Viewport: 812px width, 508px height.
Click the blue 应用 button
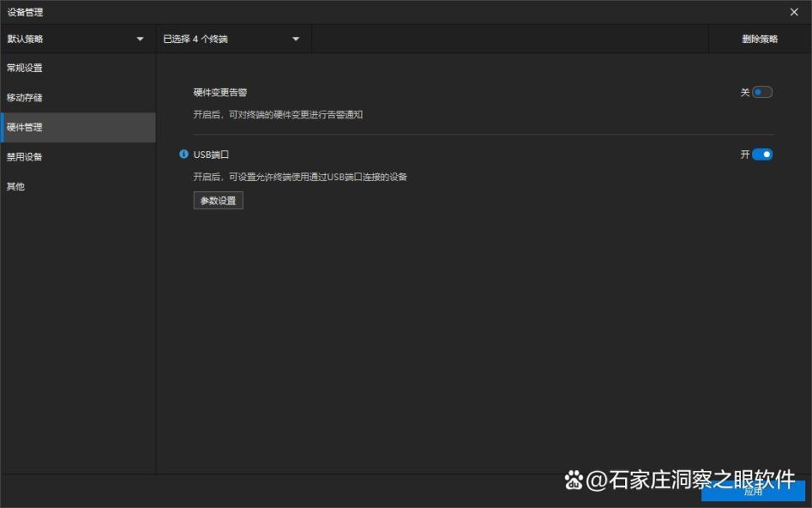click(753, 491)
